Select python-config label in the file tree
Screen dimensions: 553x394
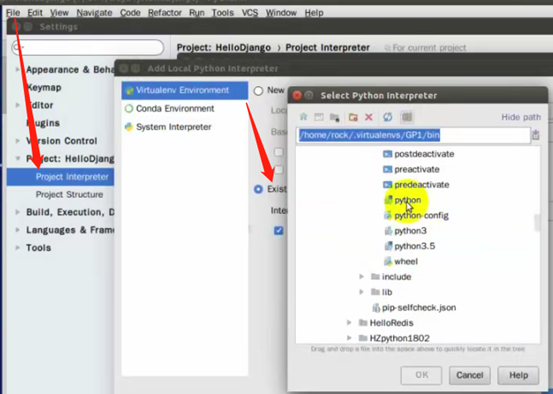coord(421,215)
